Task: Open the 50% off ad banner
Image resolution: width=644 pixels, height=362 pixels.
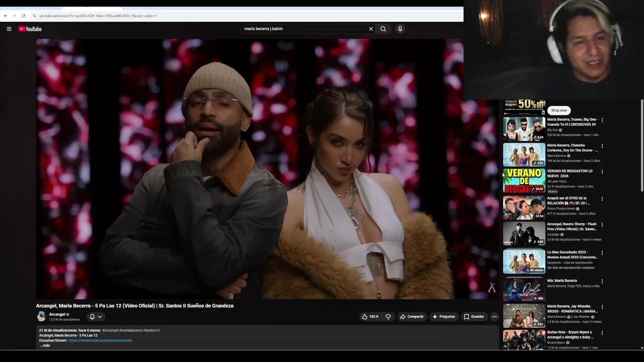Action: tap(524, 107)
